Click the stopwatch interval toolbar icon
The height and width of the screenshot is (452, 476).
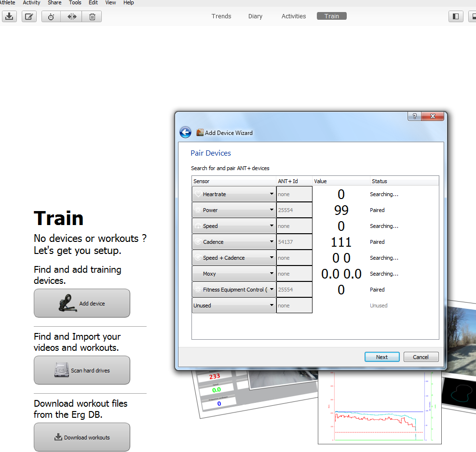51,16
